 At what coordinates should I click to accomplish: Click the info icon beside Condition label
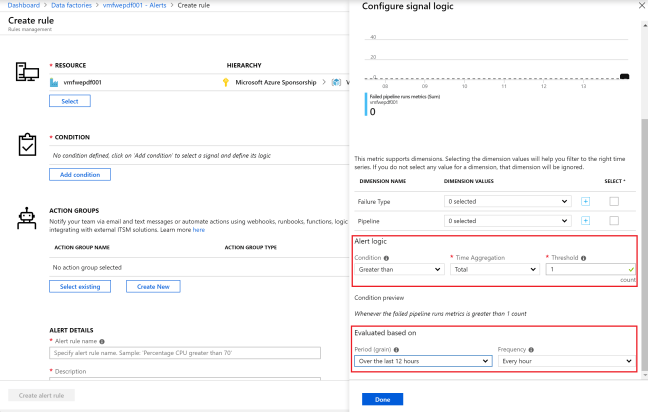pos(384,257)
